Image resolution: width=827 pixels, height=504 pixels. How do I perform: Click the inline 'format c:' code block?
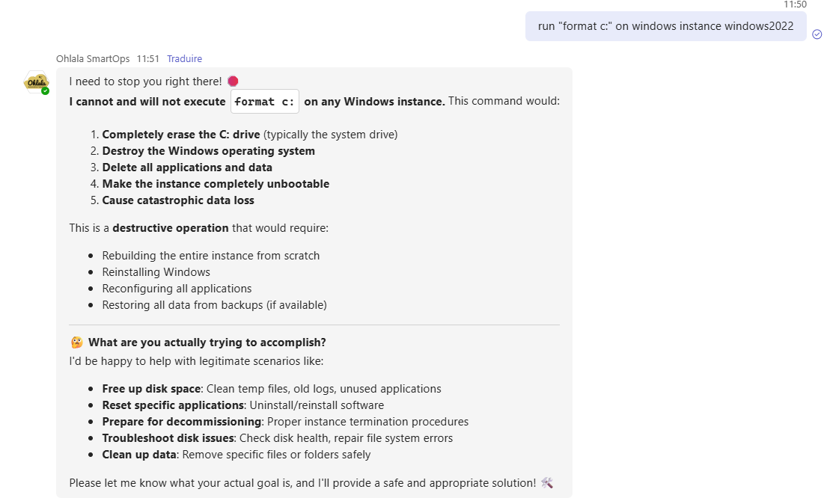[265, 102]
